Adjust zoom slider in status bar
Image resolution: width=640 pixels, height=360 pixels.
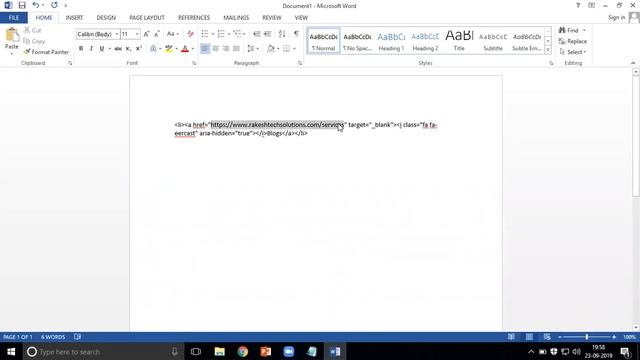pos(587,337)
